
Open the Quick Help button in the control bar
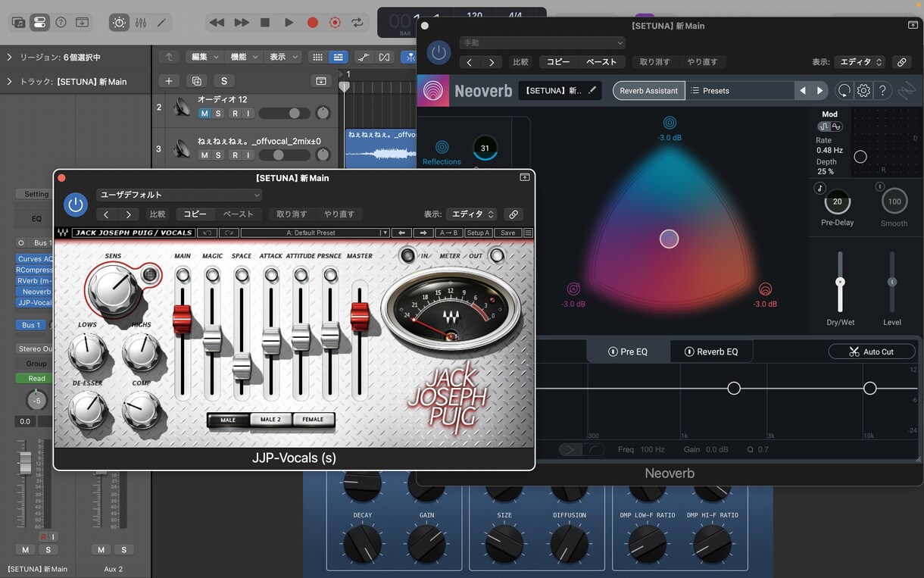click(x=61, y=23)
